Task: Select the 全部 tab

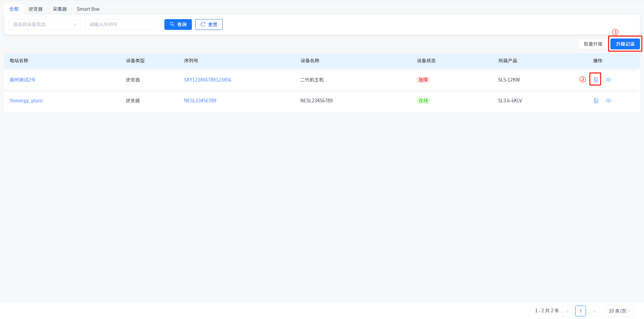Action: (x=14, y=9)
